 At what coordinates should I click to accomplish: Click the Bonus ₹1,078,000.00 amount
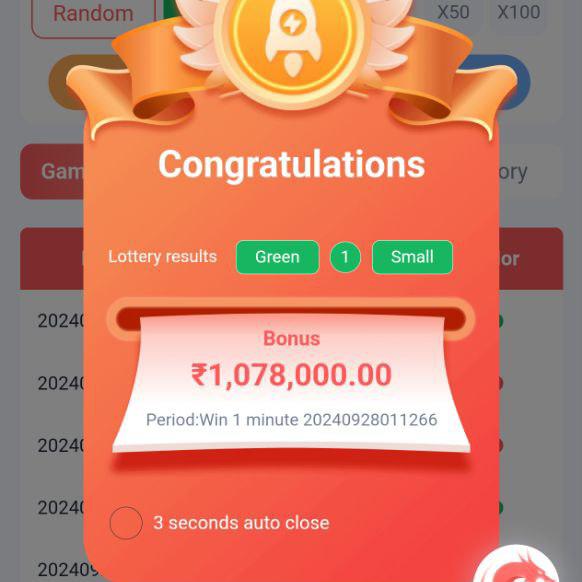click(291, 375)
